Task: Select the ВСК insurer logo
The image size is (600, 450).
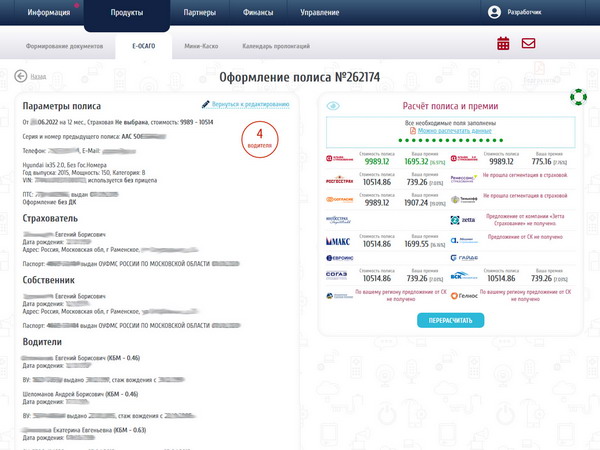Action: [x=463, y=276]
